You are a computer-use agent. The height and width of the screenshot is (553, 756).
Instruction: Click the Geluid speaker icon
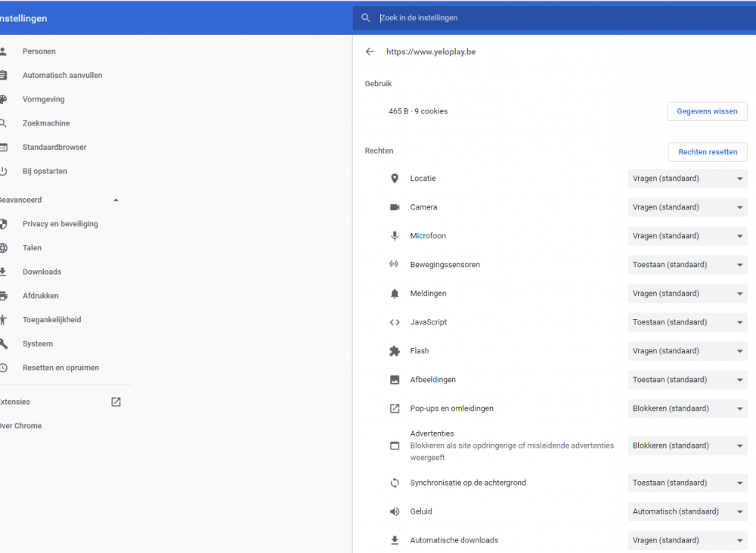coord(395,511)
